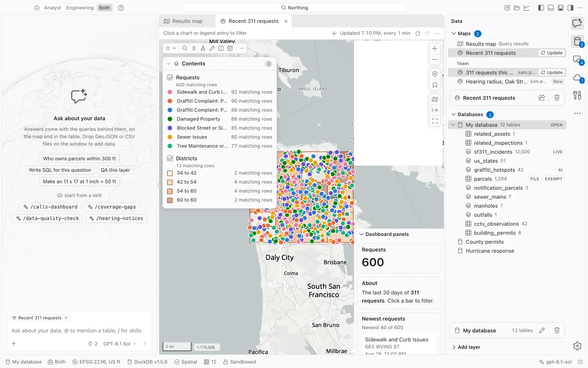Open the tools wrench sidebar icon

click(577, 95)
